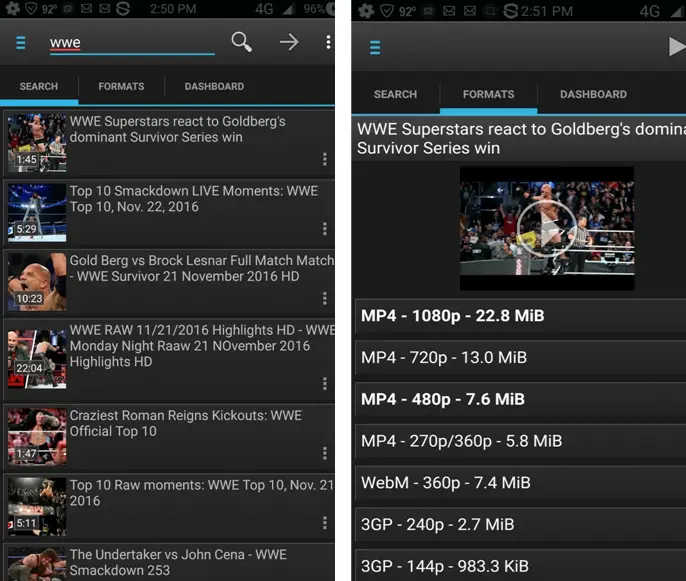
Task: Tap Undertaker vs John Cena thumbnail
Action: coord(37,564)
